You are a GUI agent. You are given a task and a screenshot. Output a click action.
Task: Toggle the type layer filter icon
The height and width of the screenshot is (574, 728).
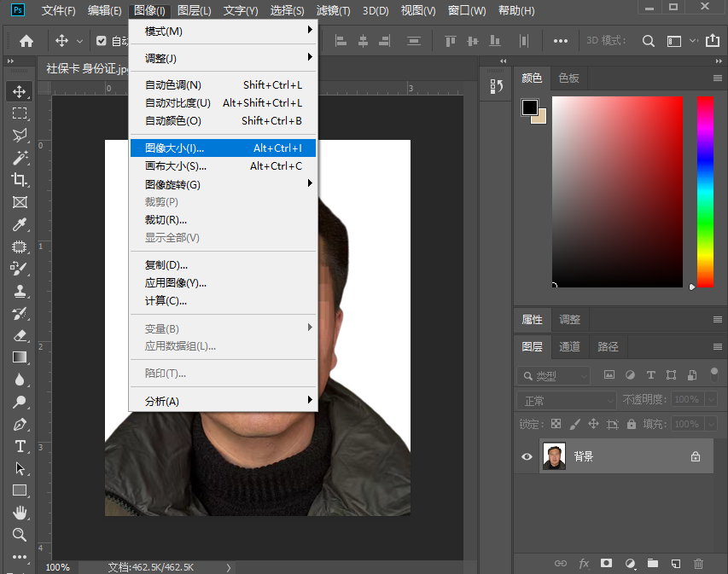pyautogui.click(x=650, y=375)
